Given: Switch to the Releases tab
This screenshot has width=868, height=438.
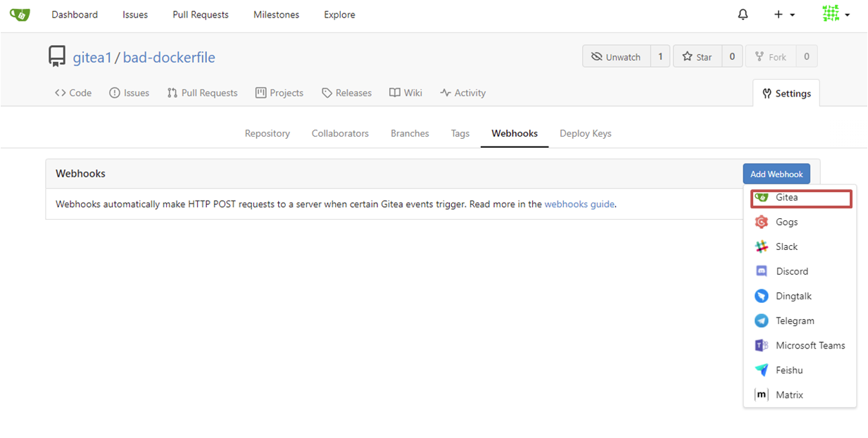Looking at the screenshot, I should 346,93.
